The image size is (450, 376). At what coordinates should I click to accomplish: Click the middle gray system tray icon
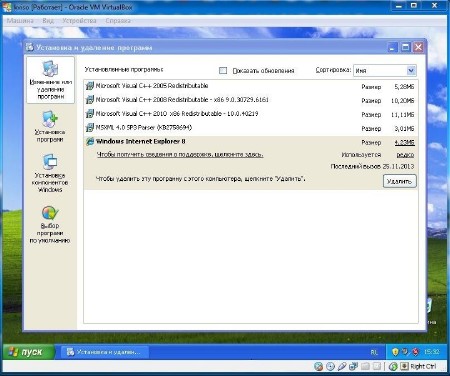click(x=405, y=352)
